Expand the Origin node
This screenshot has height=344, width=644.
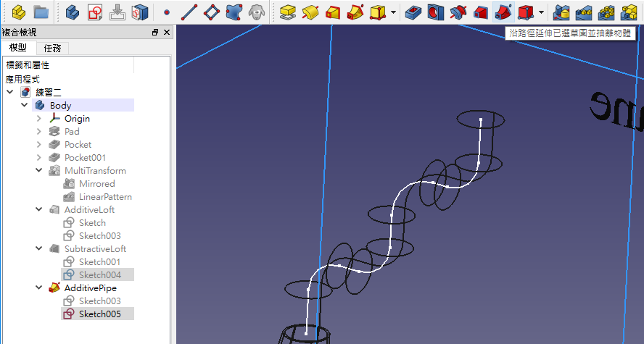click(x=39, y=119)
